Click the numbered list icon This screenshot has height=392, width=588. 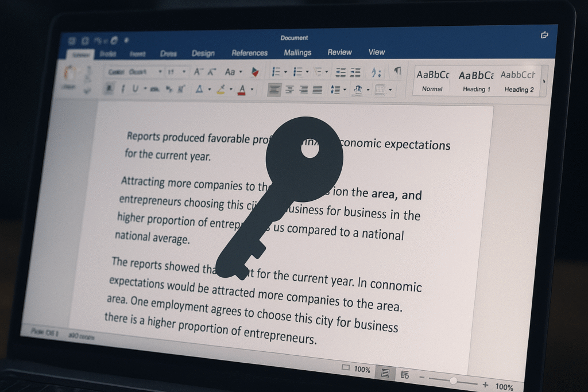(x=298, y=72)
